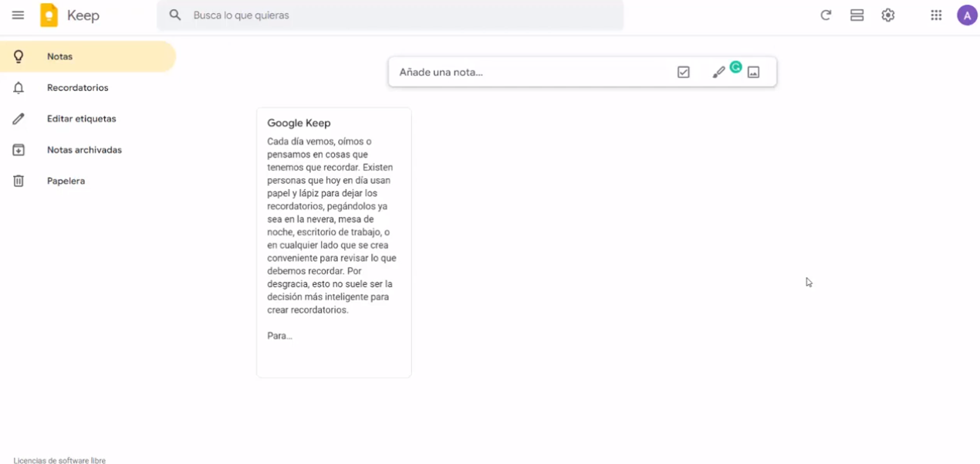Open Recordatorios in the sidebar
Image resolution: width=980 pixels, height=464 pixels.
tap(88, 88)
